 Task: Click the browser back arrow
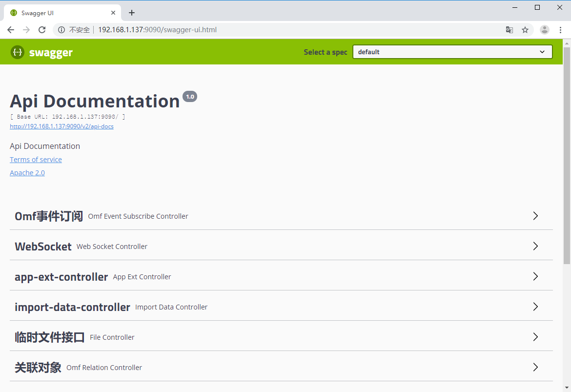point(11,30)
